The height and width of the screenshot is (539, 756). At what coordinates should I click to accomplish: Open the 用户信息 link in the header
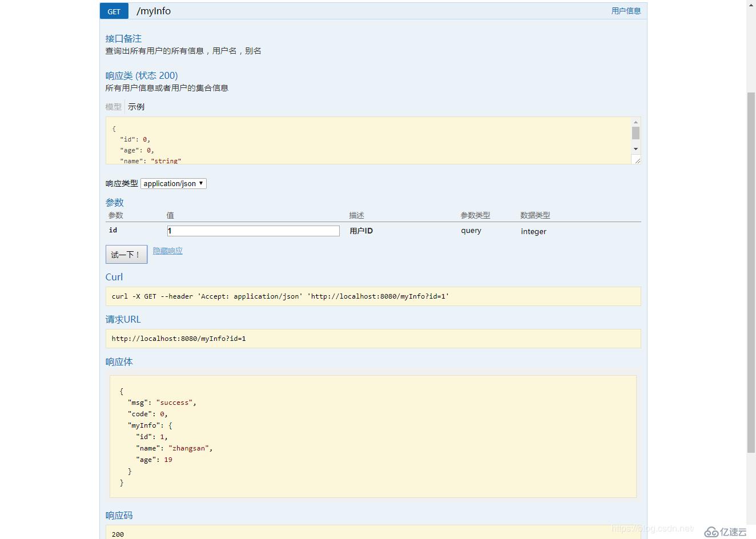point(626,11)
